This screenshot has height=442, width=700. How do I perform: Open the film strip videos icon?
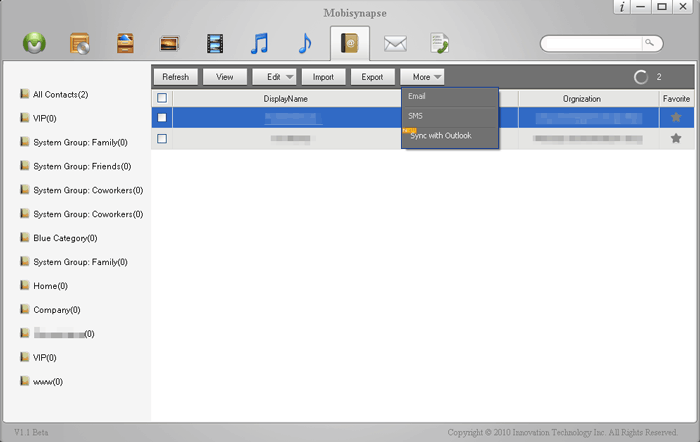click(x=215, y=43)
